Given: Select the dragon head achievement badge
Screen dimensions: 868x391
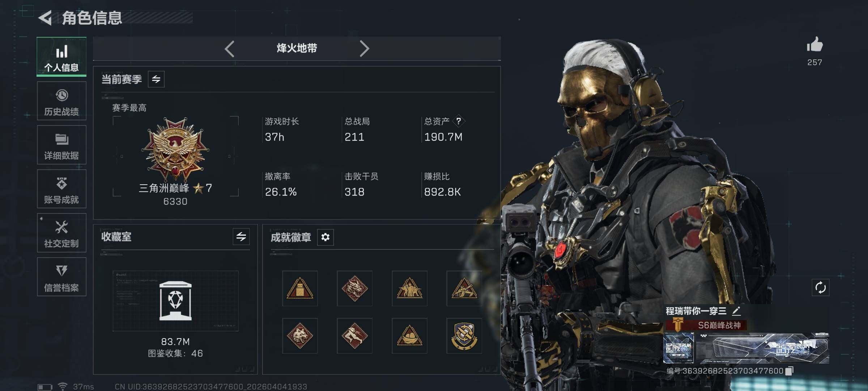Looking at the screenshot, I should click(354, 289).
